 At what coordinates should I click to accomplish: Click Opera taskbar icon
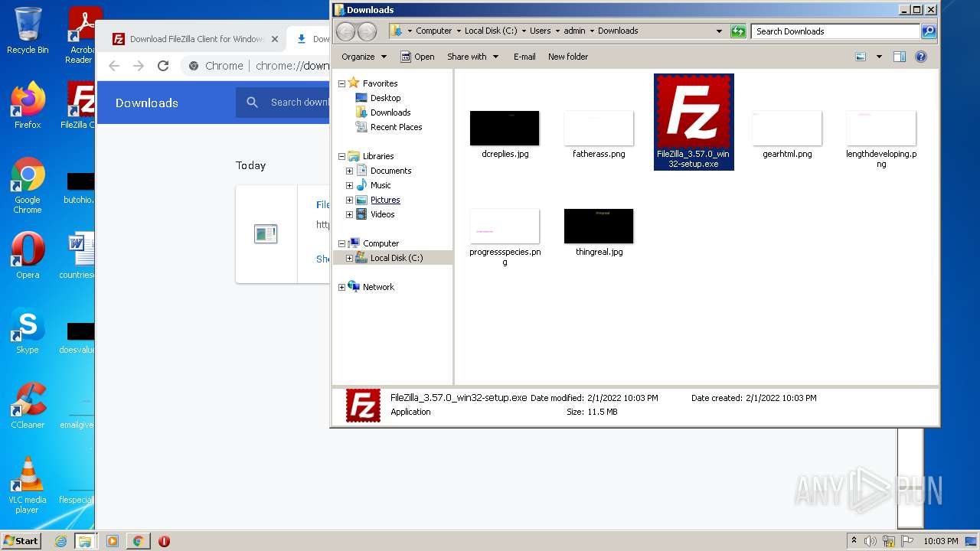[x=164, y=541]
